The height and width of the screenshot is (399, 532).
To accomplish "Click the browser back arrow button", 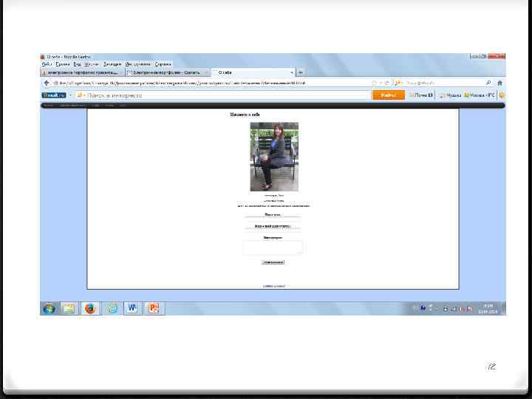I will pyautogui.click(x=47, y=83).
